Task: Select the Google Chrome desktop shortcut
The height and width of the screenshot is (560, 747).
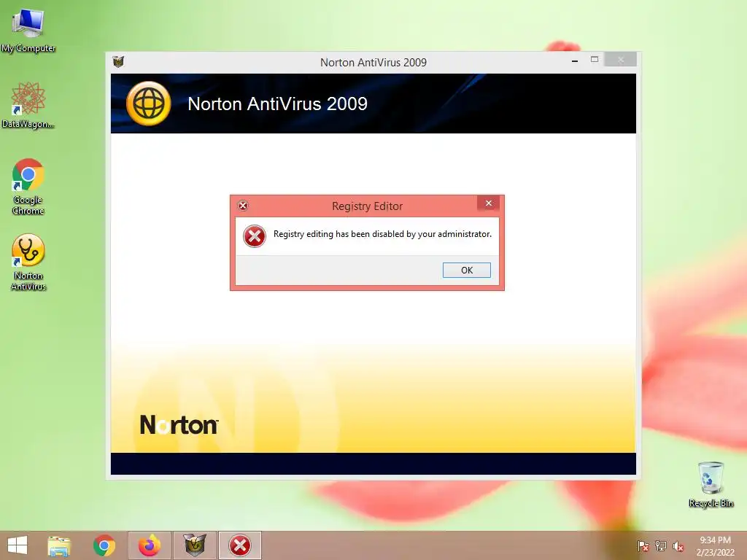Action: coord(28,186)
